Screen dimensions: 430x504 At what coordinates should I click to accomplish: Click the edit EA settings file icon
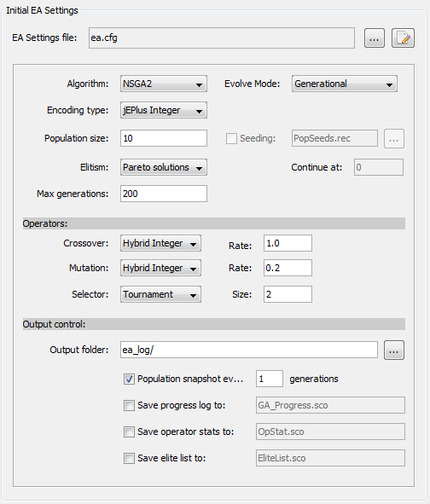(403, 38)
